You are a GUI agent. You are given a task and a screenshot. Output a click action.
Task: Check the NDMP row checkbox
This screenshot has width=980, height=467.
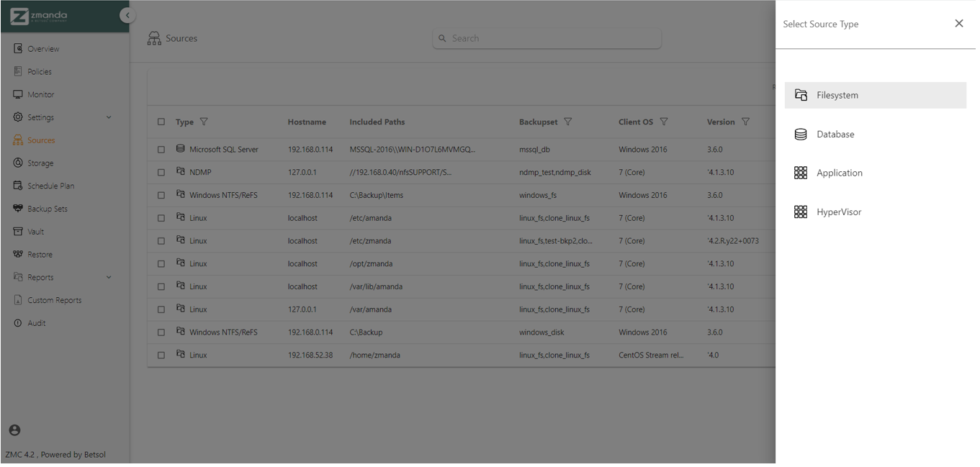coord(161,173)
